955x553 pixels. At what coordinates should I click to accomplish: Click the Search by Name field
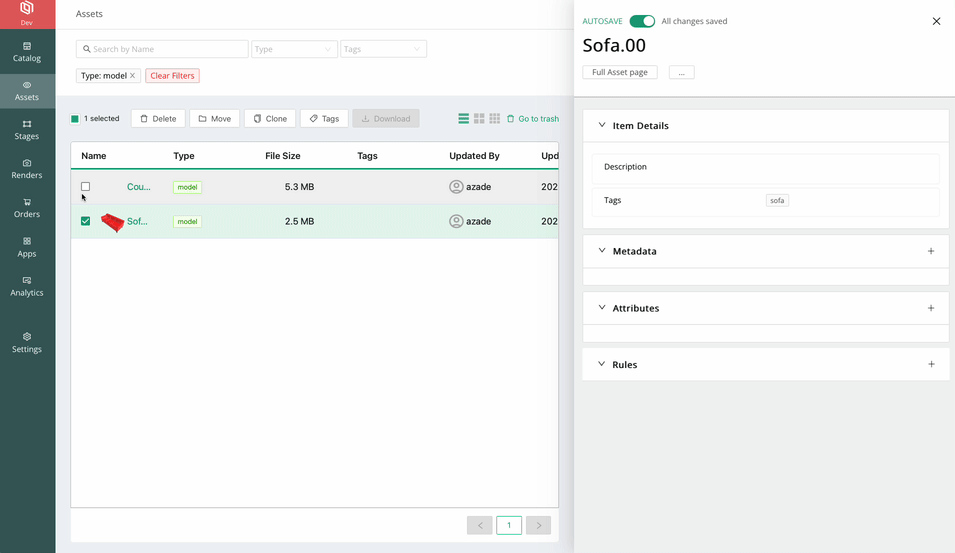(162, 49)
